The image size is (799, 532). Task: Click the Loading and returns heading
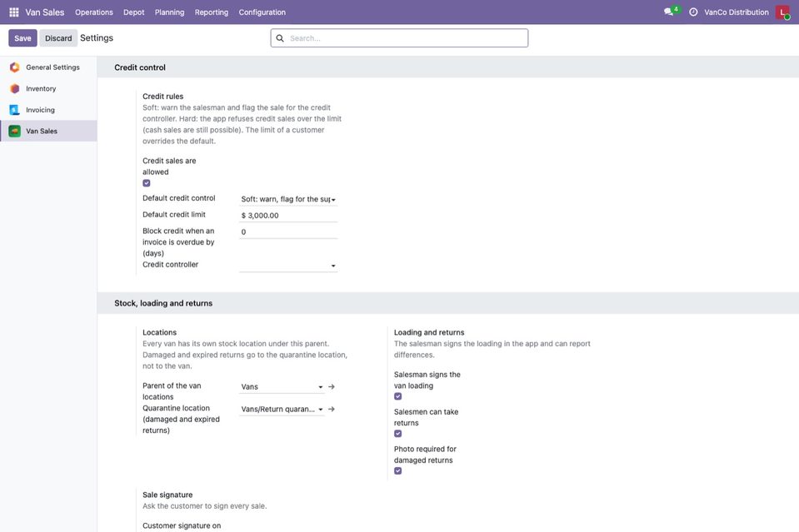tap(429, 332)
